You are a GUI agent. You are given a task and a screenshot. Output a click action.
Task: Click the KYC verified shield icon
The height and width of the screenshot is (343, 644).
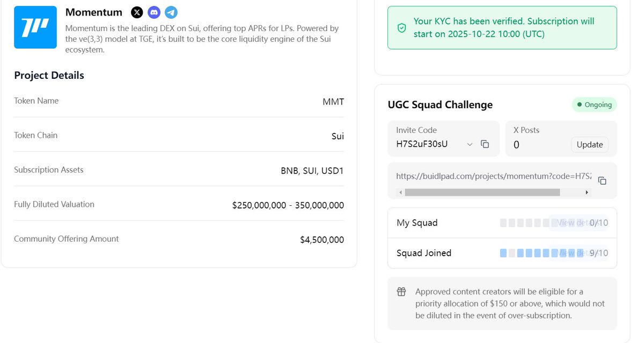click(x=401, y=28)
